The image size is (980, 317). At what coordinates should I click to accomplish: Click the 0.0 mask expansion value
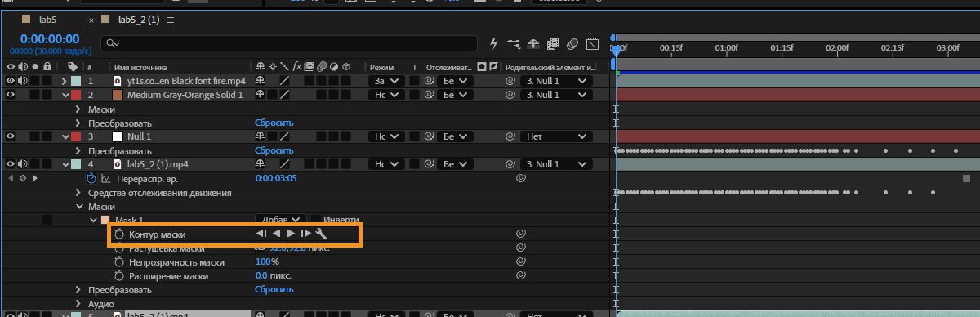(261, 276)
